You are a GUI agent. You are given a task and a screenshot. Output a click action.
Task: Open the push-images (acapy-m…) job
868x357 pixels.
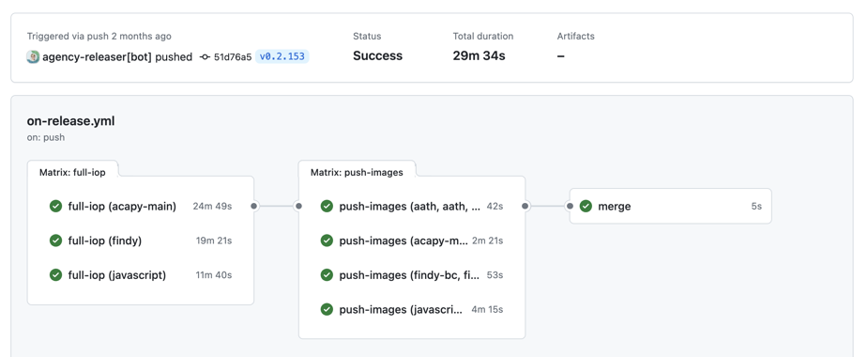click(x=412, y=241)
